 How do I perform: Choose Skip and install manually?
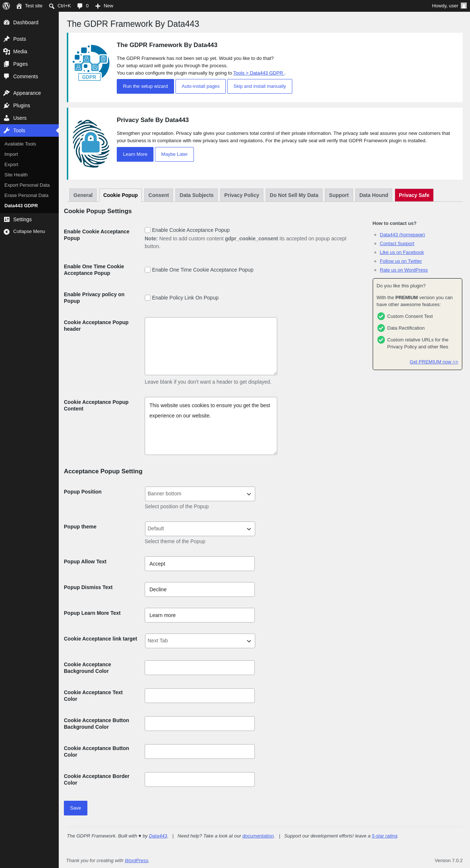(x=260, y=86)
